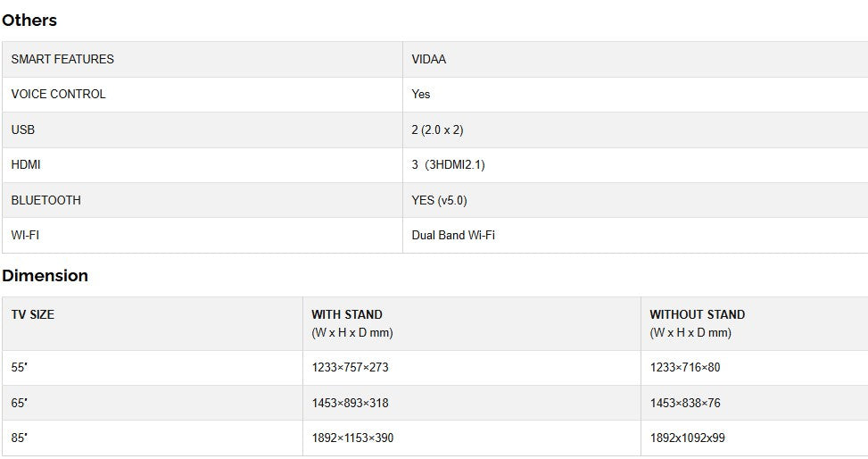Select the Dual Band Wi-Fi value
The image size is (868, 459).
(453, 235)
